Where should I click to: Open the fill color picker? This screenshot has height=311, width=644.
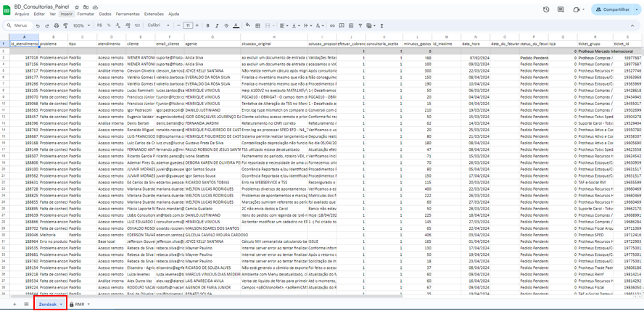click(248, 25)
